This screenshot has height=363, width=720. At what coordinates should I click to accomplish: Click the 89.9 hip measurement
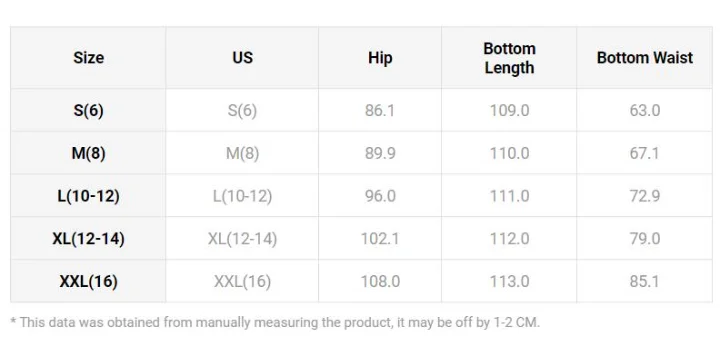tap(380, 153)
